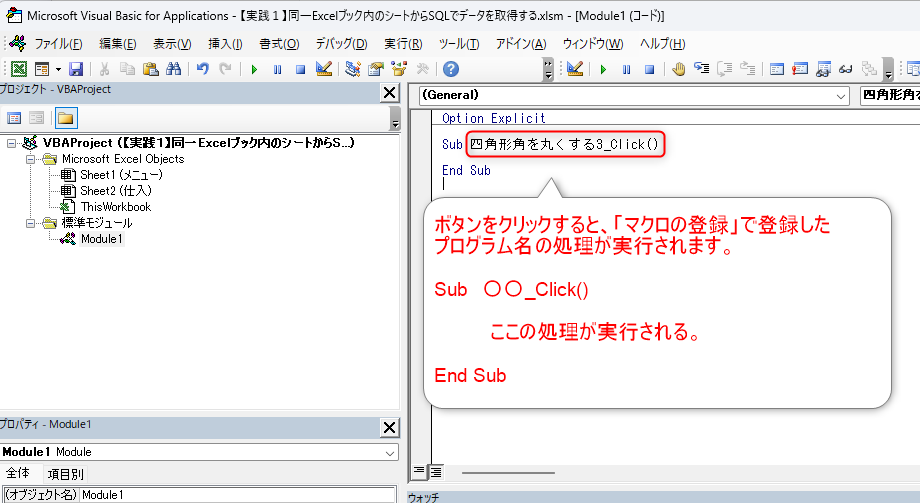Switch to the 全体 properties tab
The image size is (920, 503).
tap(18, 473)
